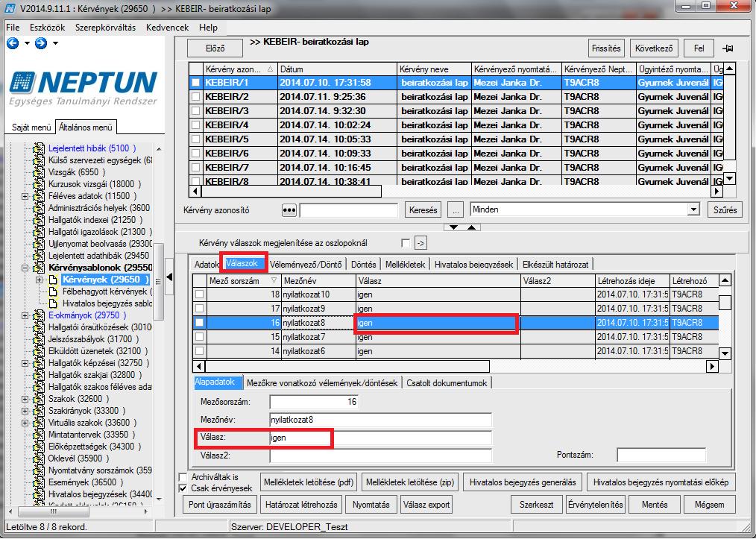This screenshot has width=756, height=539.
Task: Click the ellipsis button next to Keresés
Action: 455,210
